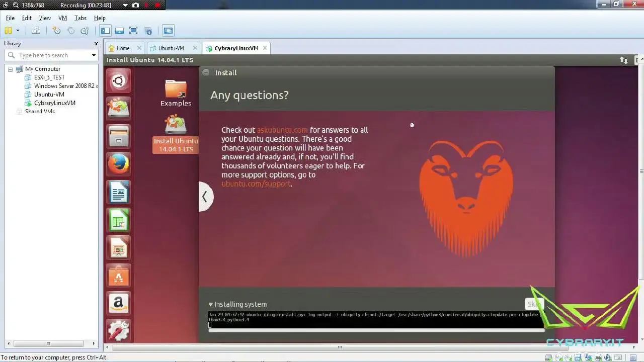The width and height of the screenshot is (644, 362).
Task: Open the Examples desktop folder
Action: tap(176, 94)
